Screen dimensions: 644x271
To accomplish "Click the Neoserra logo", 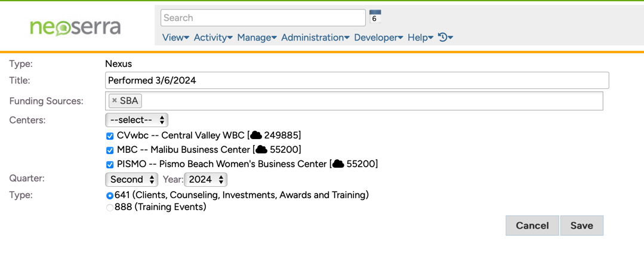I will pos(75,27).
